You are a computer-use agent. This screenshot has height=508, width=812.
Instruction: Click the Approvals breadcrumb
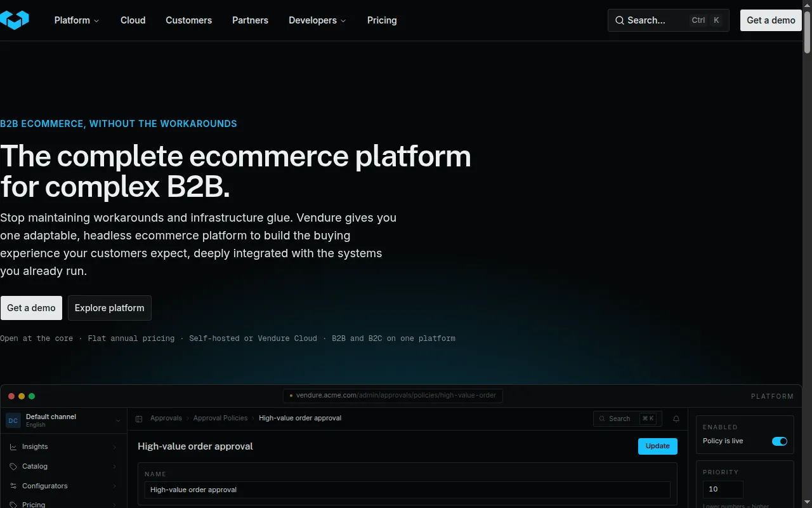pyautogui.click(x=166, y=418)
